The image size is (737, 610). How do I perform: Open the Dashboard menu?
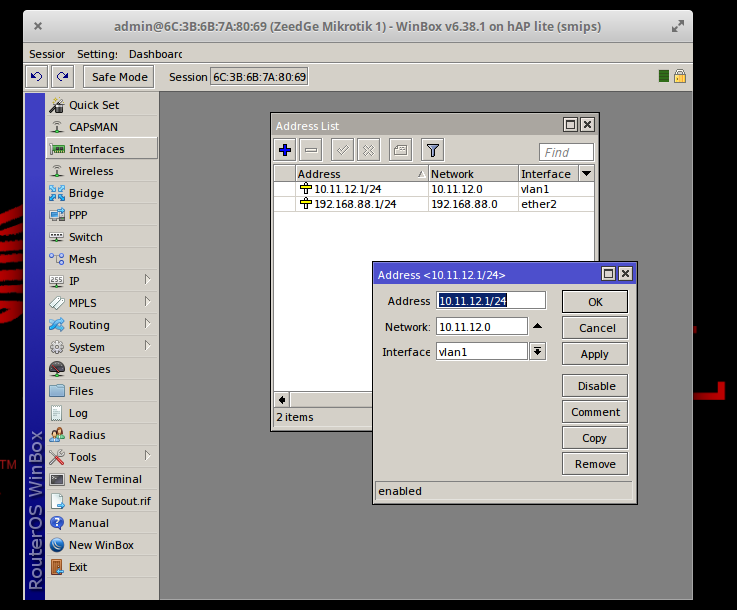pyautogui.click(x=156, y=54)
